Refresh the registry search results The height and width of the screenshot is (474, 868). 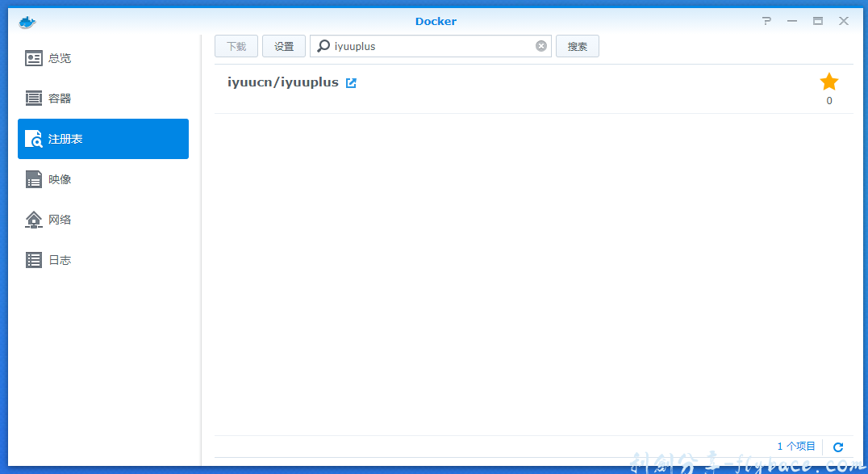tap(838, 446)
